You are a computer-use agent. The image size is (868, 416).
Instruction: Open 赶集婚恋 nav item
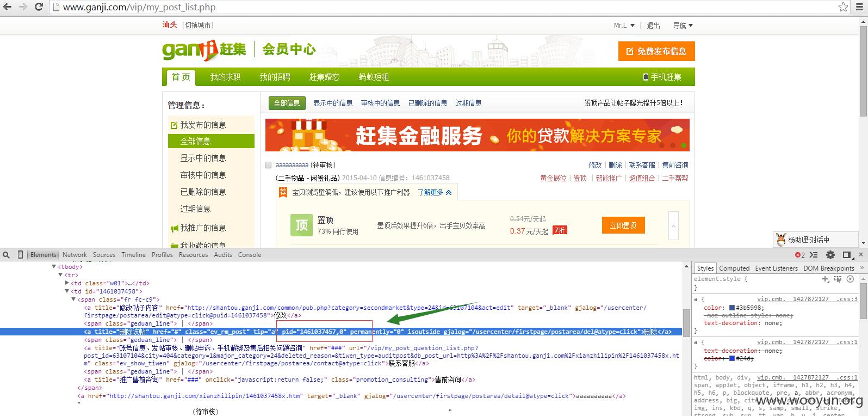point(324,77)
